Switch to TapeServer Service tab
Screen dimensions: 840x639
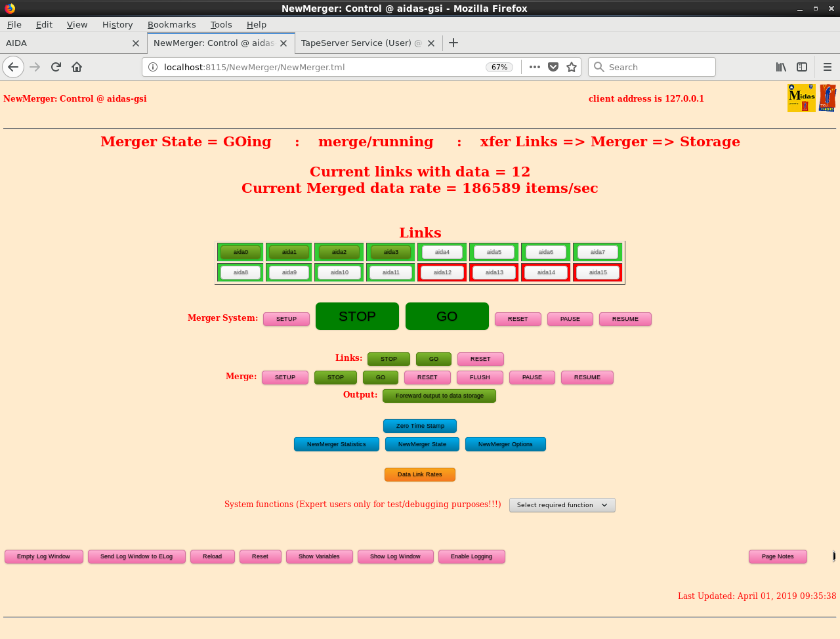pyautogui.click(x=368, y=43)
